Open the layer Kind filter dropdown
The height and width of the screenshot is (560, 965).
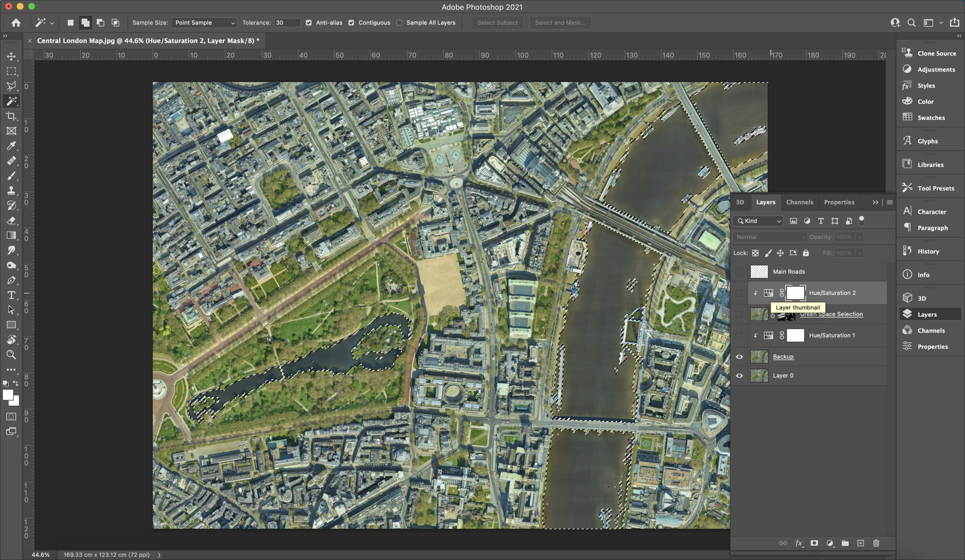(x=758, y=221)
